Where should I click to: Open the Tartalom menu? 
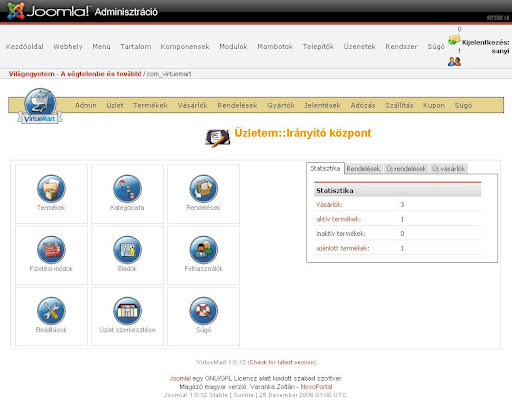(x=136, y=47)
